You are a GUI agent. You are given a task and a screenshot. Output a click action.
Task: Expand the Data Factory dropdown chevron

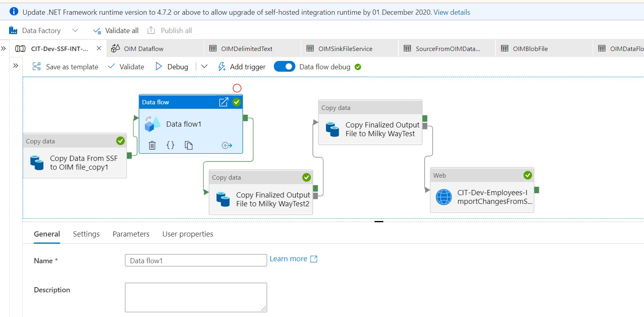click(75, 30)
